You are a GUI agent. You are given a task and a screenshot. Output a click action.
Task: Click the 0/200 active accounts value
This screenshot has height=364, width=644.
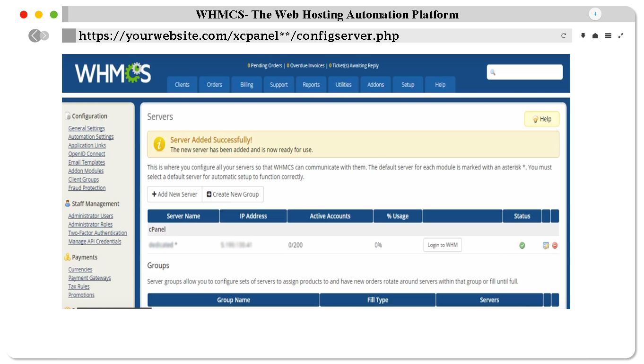(296, 245)
